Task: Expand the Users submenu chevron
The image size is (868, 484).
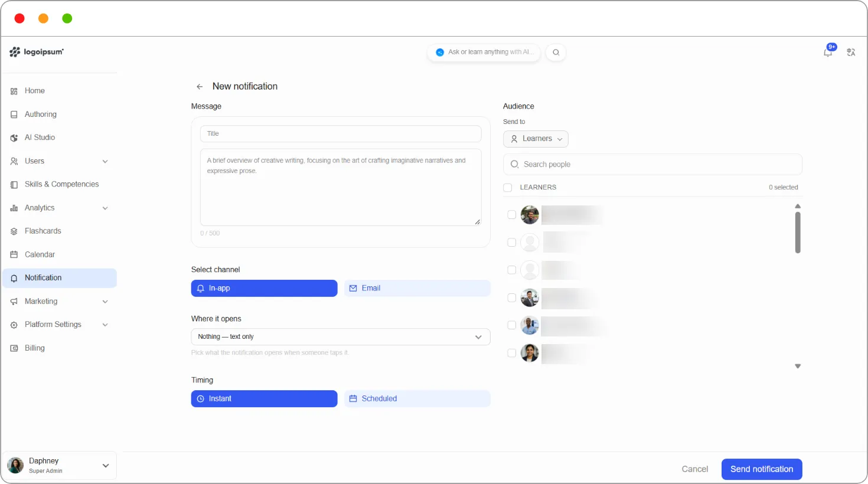Action: point(105,161)
